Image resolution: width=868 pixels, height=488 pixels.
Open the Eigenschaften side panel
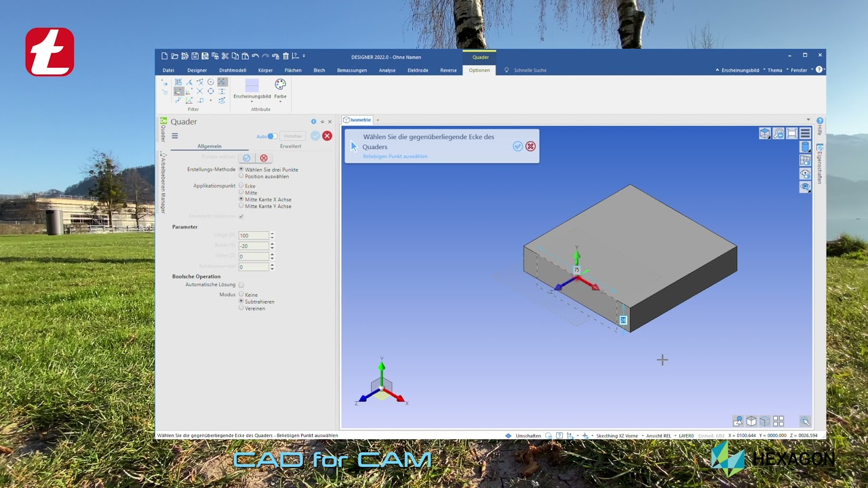click(x=820, y=165)
